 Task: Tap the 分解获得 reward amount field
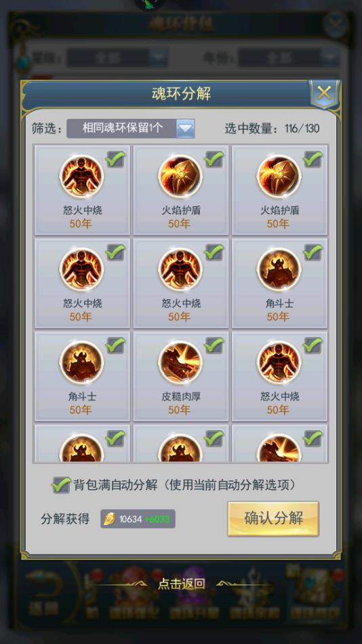(138, 519)
